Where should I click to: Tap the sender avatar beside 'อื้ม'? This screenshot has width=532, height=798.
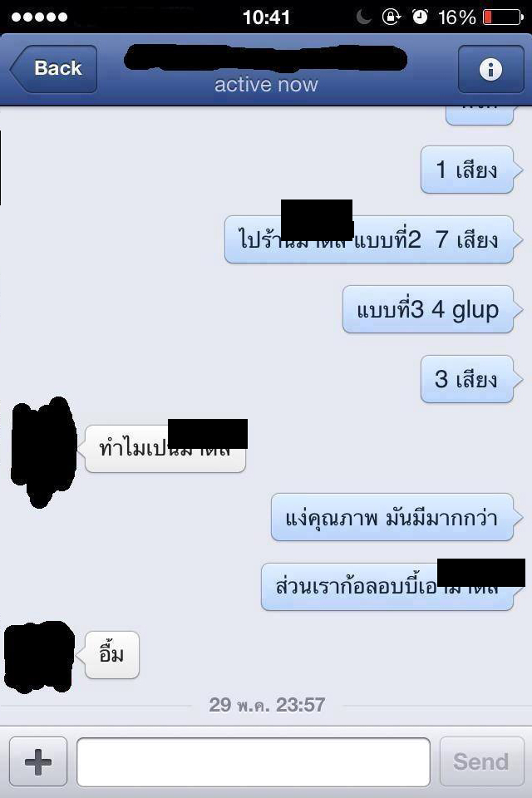point(39,657)
